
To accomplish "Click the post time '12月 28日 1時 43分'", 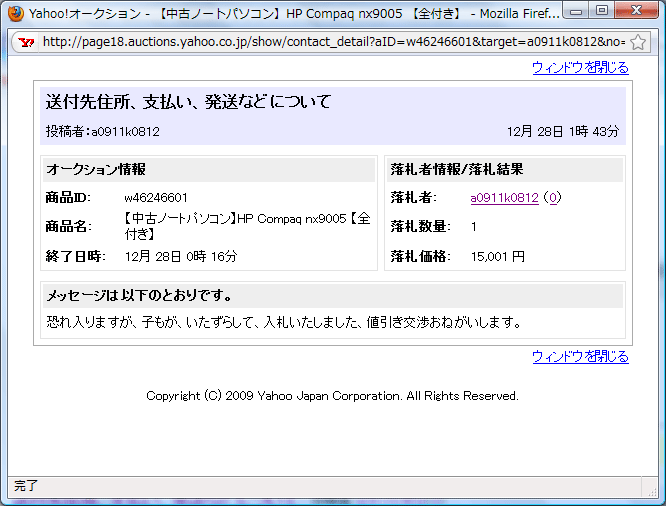I will (x=563, y=131).
